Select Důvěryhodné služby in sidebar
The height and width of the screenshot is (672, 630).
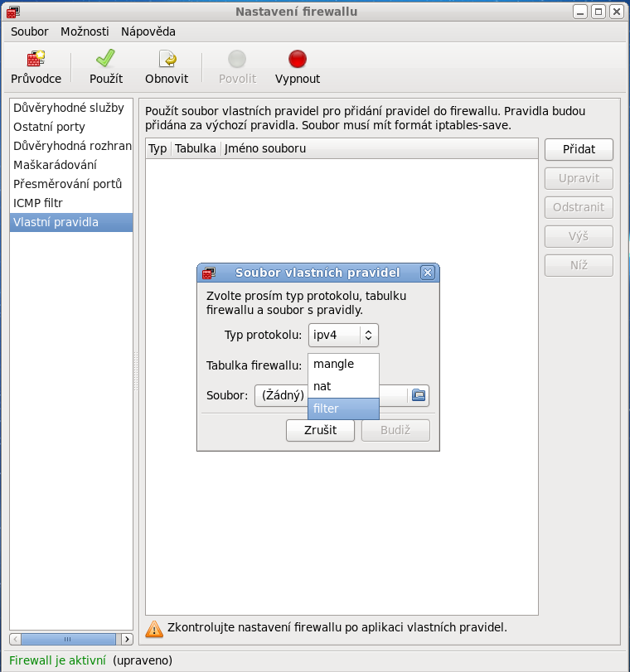click(x=71, y=108)
